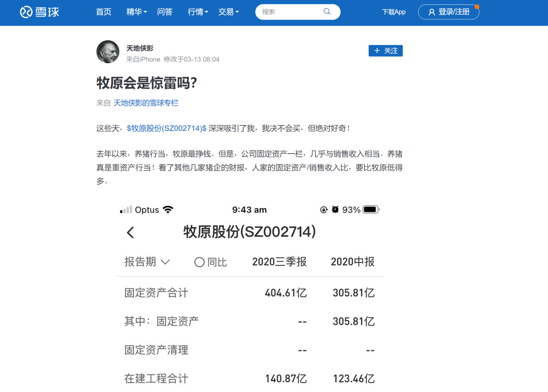
Task: Expand the 精华 dropdown menu
Action: [x=136, y=12]
